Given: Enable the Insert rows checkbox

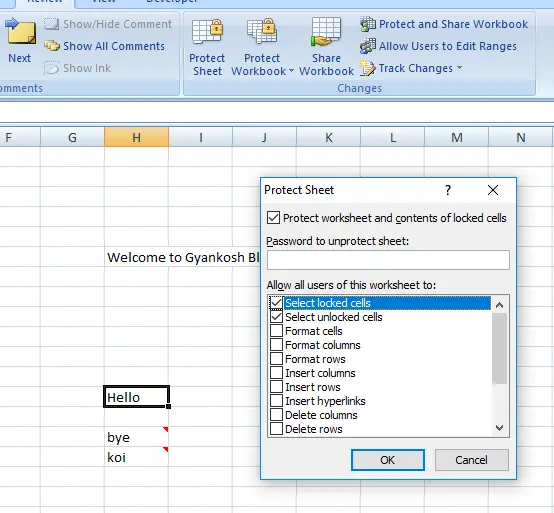Looking at the screenshot, I should 276,387.
